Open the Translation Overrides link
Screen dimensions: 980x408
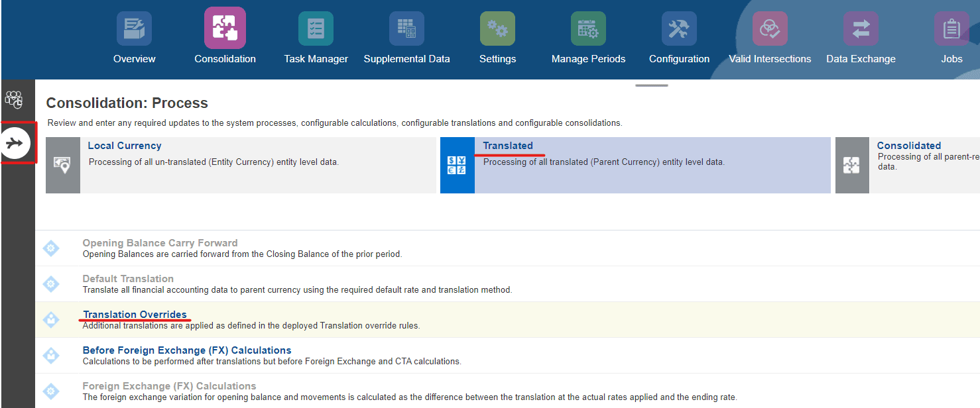click(x=135, y=314)
